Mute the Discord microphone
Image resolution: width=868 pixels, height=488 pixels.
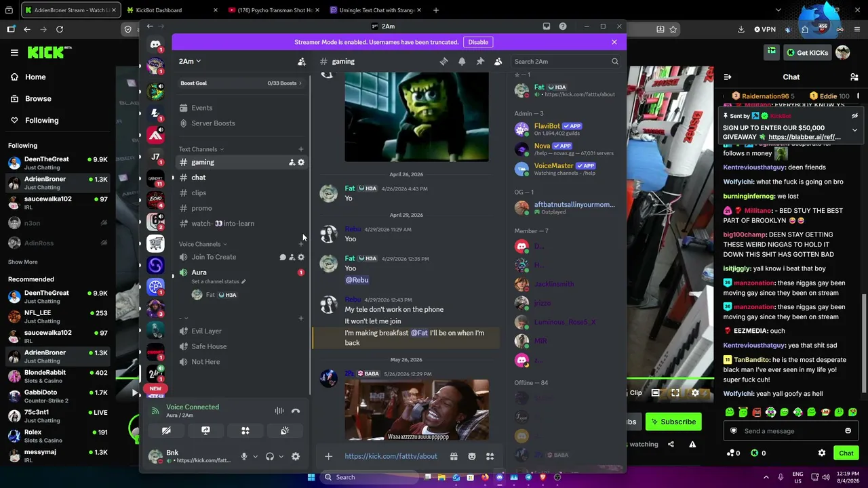[x=244, y=457]
